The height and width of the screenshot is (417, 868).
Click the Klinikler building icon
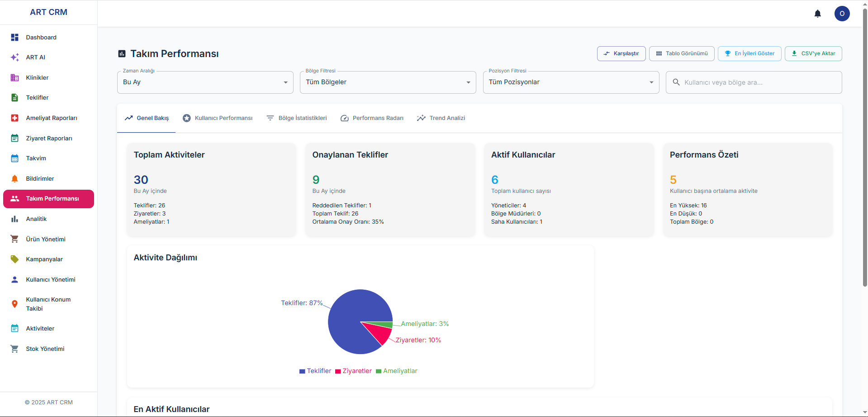coord(14,78)
